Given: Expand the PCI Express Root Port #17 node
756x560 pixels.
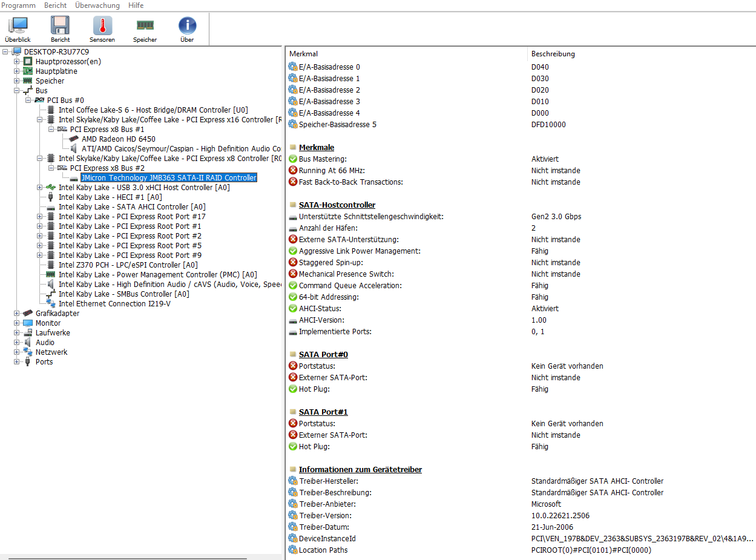Looking at the screenshot, I should pos(40,217).
